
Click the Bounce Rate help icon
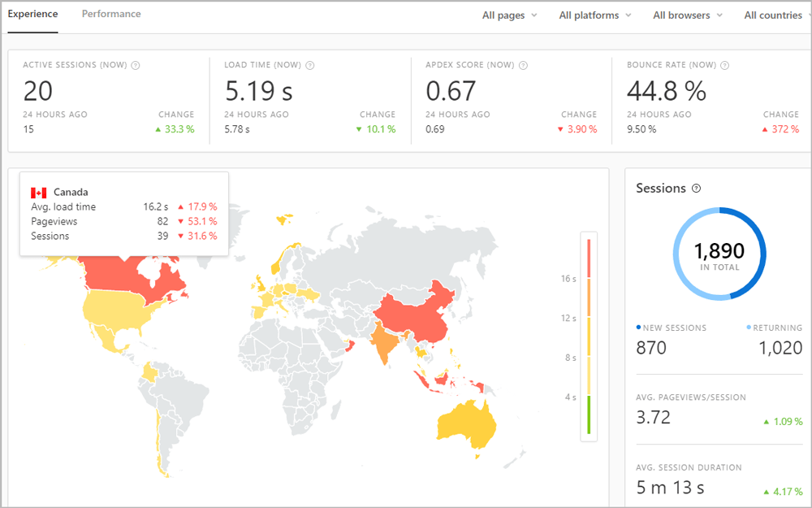726,65
